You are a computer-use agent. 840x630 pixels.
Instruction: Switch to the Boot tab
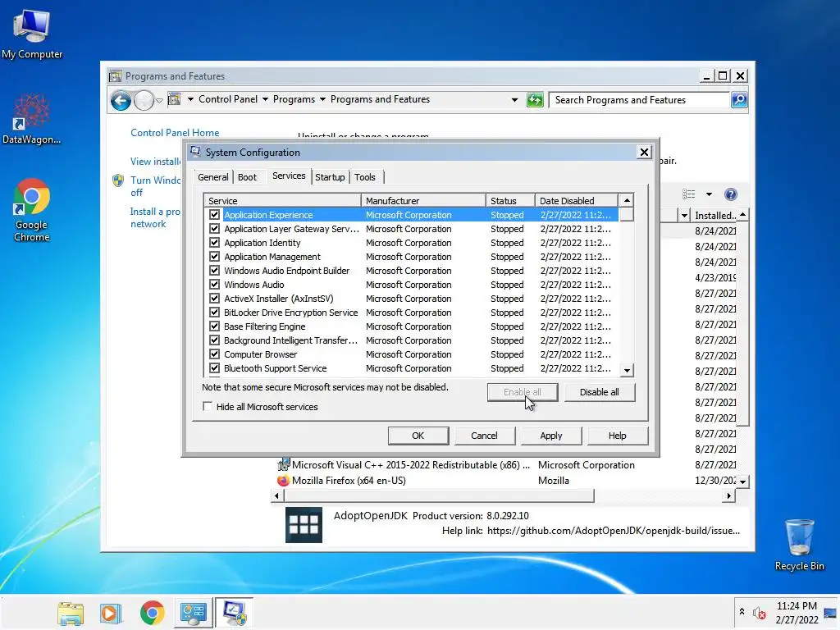coord(247,177)
